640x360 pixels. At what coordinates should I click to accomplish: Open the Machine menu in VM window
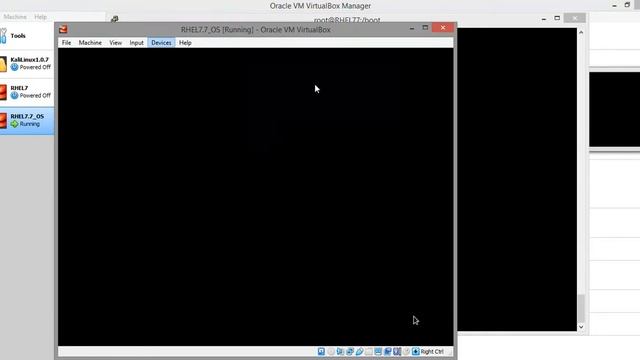click(90, 42)
